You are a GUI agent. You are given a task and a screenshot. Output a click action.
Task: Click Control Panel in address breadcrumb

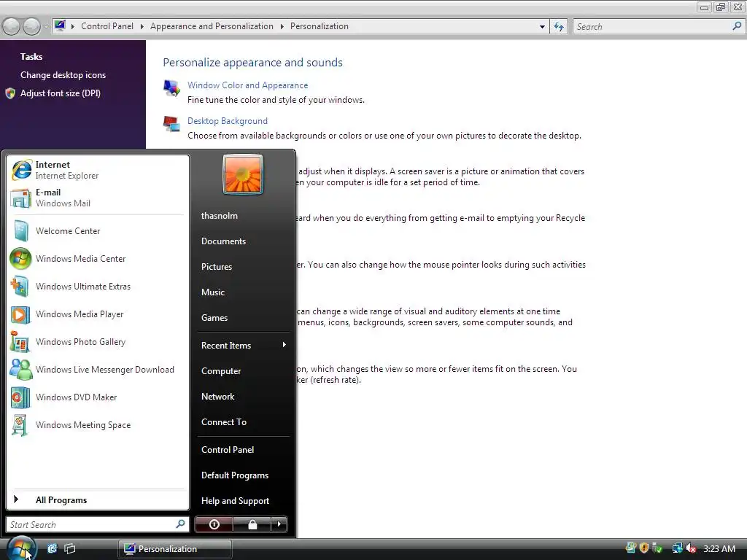click(107, 26)
